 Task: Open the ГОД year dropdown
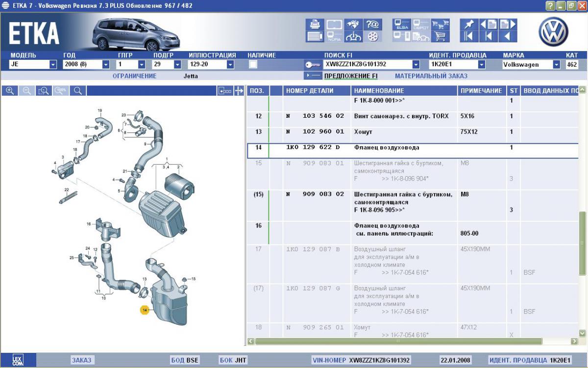(x=106, y=64)
